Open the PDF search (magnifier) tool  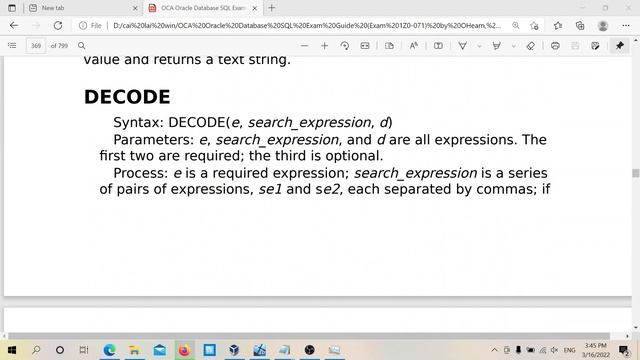pos(82,46)
